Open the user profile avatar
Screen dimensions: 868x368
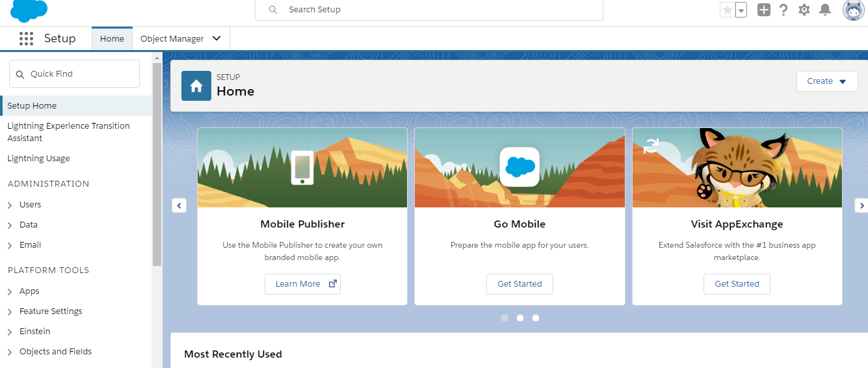pos(854,10)
